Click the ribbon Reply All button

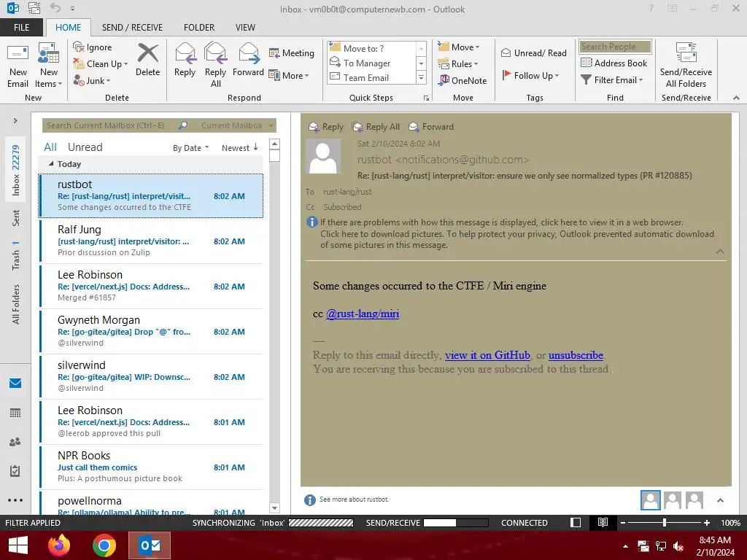point(215,66)
